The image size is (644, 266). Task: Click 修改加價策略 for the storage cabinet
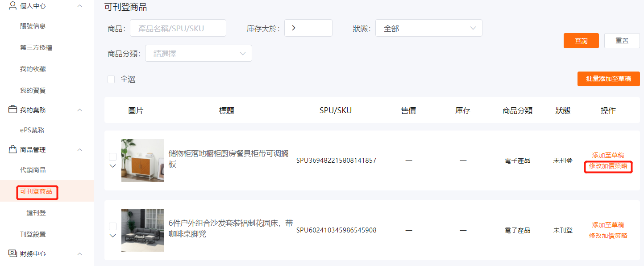tap(608, 166)
